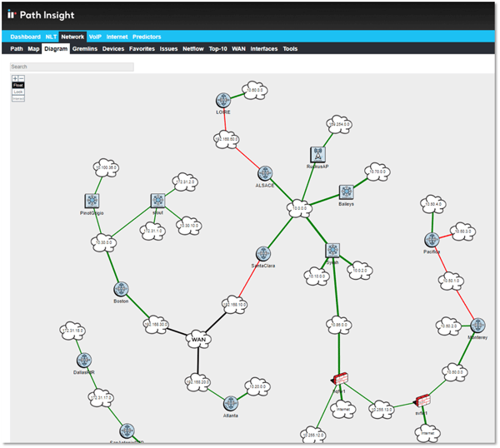Click the ALSACE router icon

tap(265, 173)
